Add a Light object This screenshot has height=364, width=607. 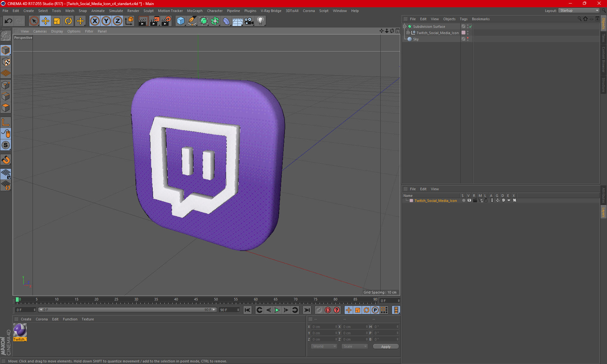pyautogui.click(x=261, y=21)
